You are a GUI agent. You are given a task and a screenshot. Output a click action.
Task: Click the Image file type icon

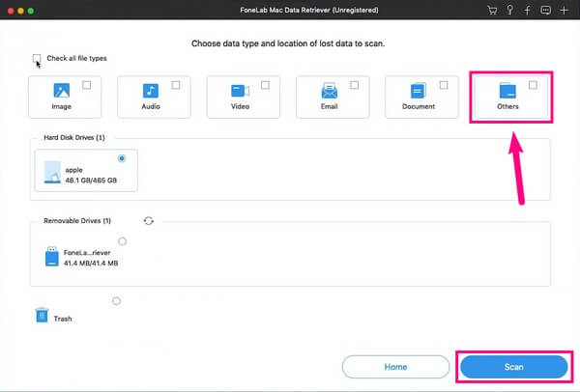tap(62, 91)
